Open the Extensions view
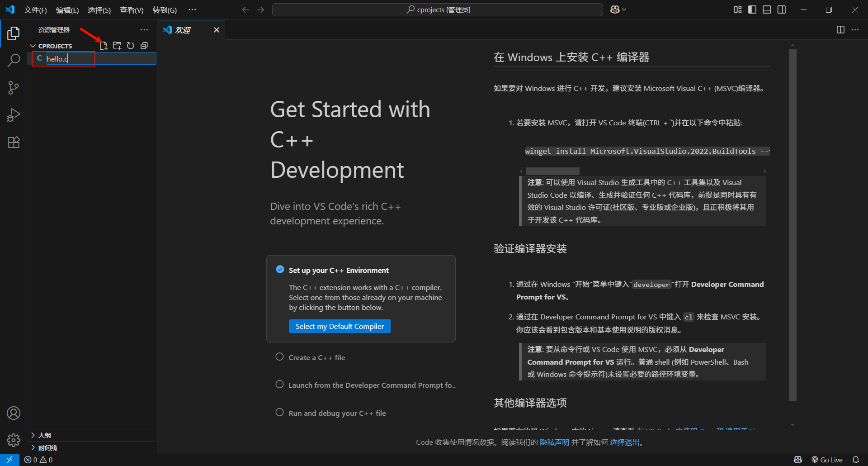This screenshot has height=466, width=868. [14, 143]
